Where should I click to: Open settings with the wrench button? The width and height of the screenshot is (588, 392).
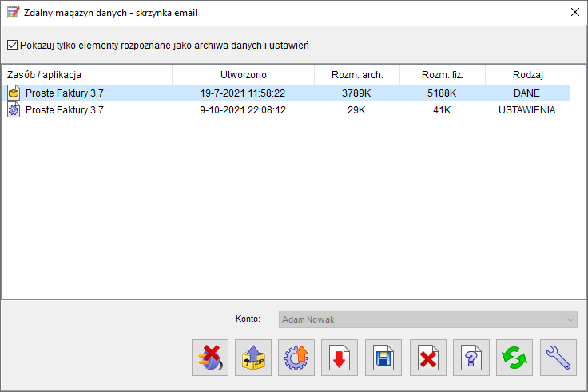(558, 358)
